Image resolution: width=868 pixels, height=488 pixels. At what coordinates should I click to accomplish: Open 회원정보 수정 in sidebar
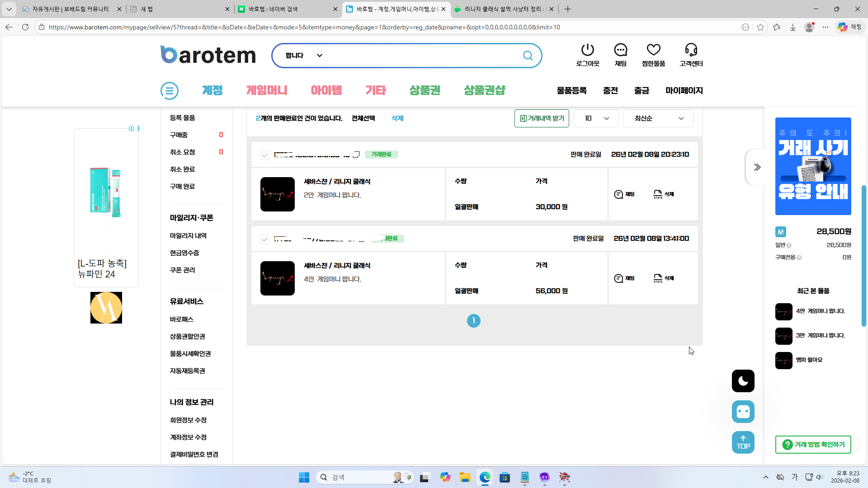(x=188, y=420)
